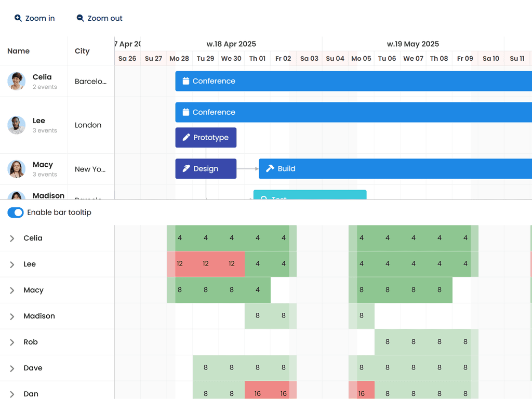This screenshot has width=532, height=399.
Task: Click calendar icon on Lee's Conference bar
Action: (x=185, y=112)
